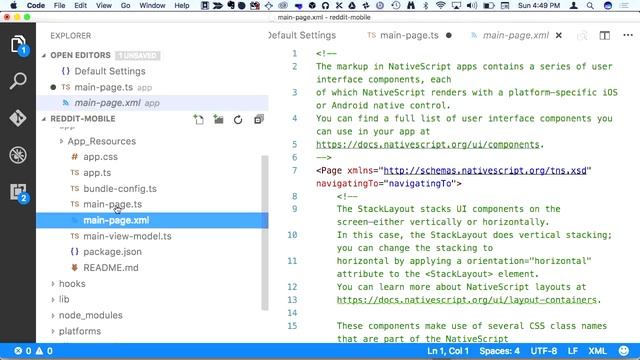Screen dimensions: 640x360
Task: Close the main-page.xml tab
Action: point(558,36)
